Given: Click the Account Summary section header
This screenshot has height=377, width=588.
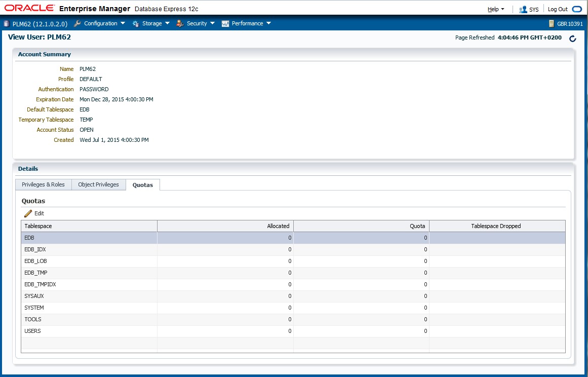Looking at the screenshot, I should tap(44, 54).
